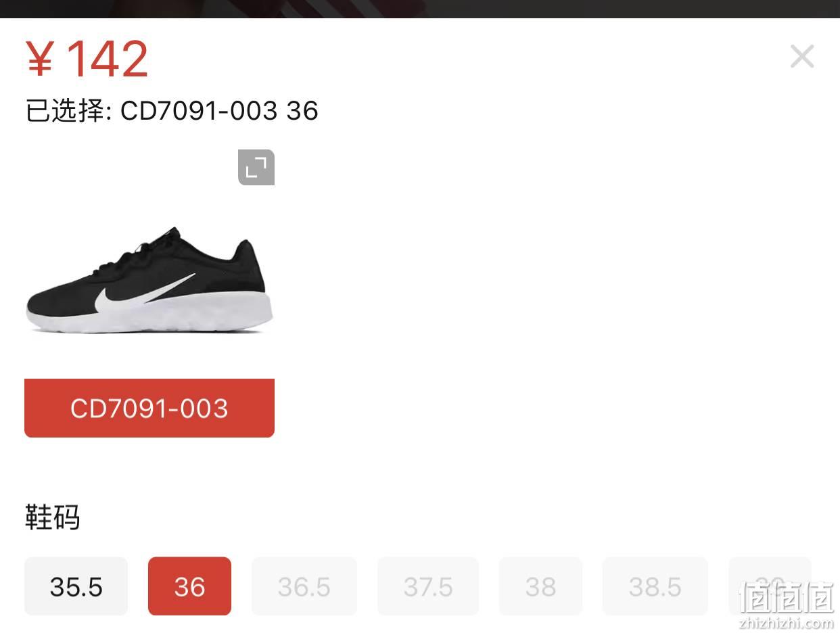Click the 值值值 watermark logo
This screenshot has width=840, height=635.
pos(786,597)
